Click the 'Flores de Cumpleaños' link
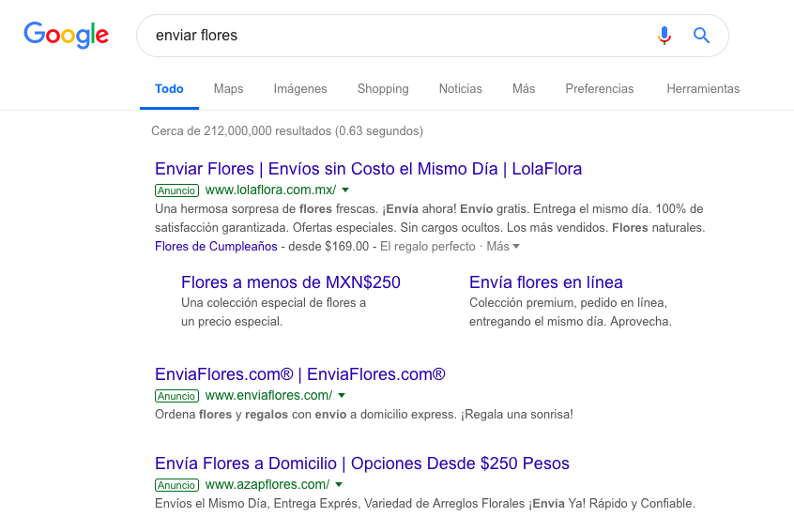This screenshot has width=794, height=532. (216, 246)
